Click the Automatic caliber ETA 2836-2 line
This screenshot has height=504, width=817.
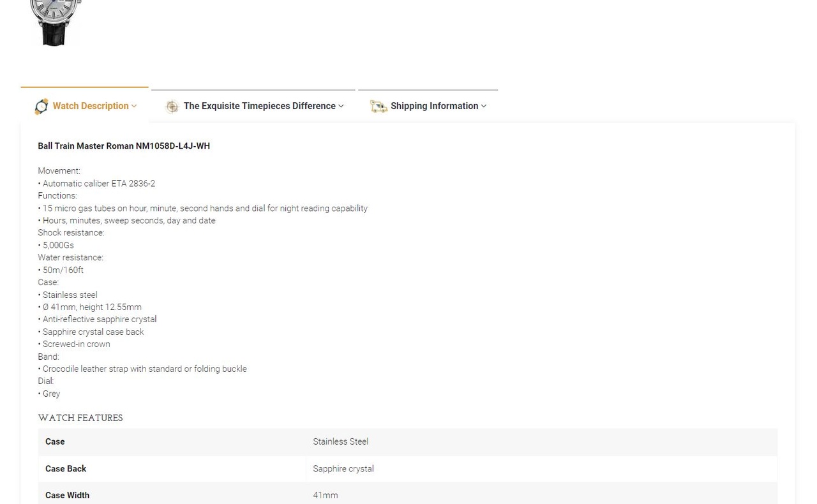click(x=98, y=184)
